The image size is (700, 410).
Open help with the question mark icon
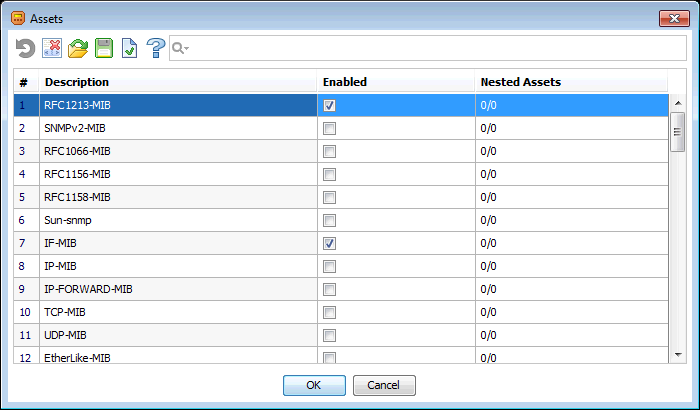pyautogui.click(x=156, y=48)
